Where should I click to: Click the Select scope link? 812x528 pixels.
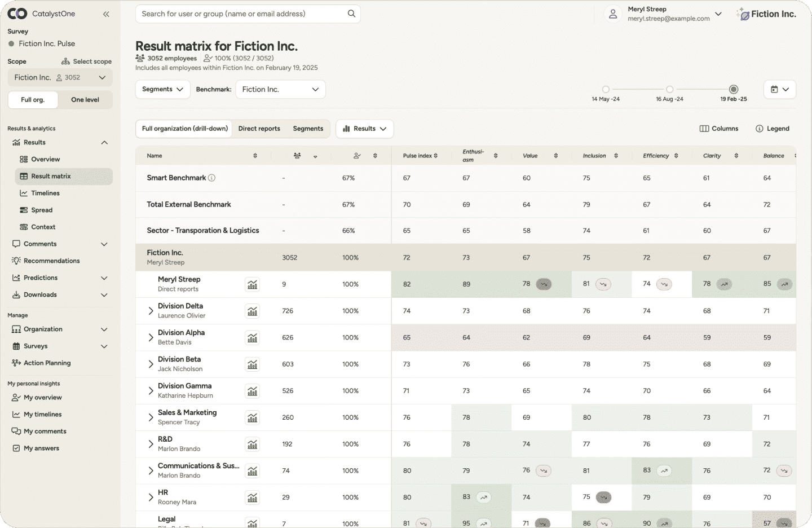point(86,61)
